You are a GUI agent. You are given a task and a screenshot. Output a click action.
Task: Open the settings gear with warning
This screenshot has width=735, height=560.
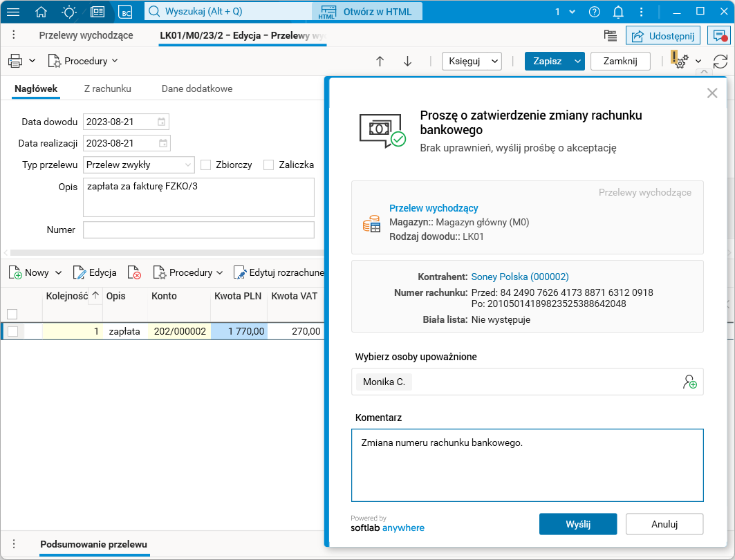pos(680,60)
